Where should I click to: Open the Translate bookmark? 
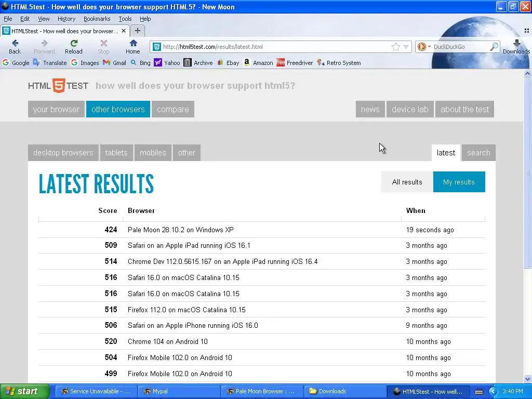50,63
